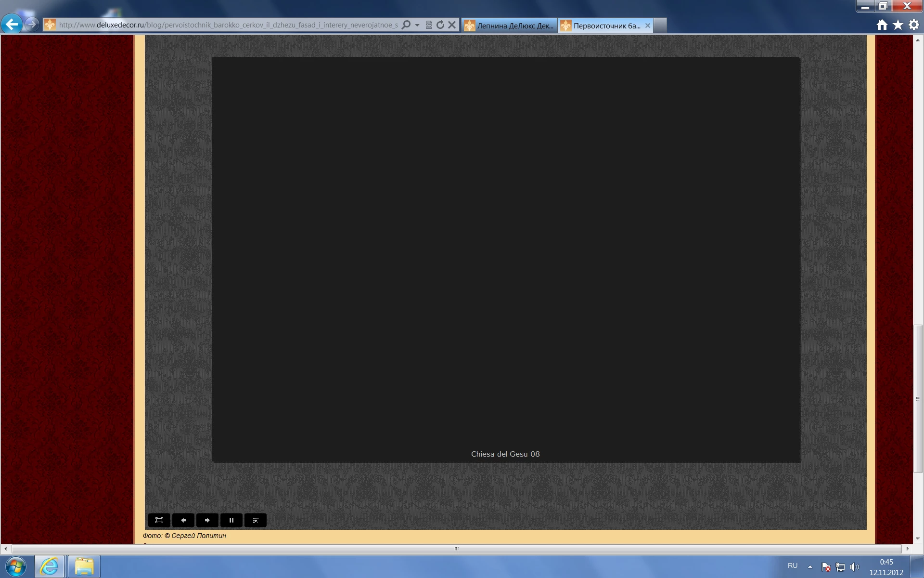
Task: Open browser Home page
Action: tap(882, 25)
